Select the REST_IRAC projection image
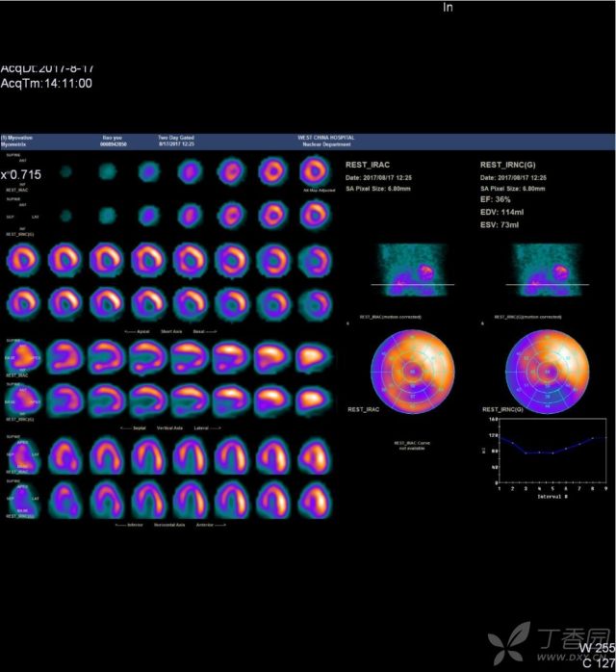Viewport: 616px width, 672px height. tap(413, 270)
